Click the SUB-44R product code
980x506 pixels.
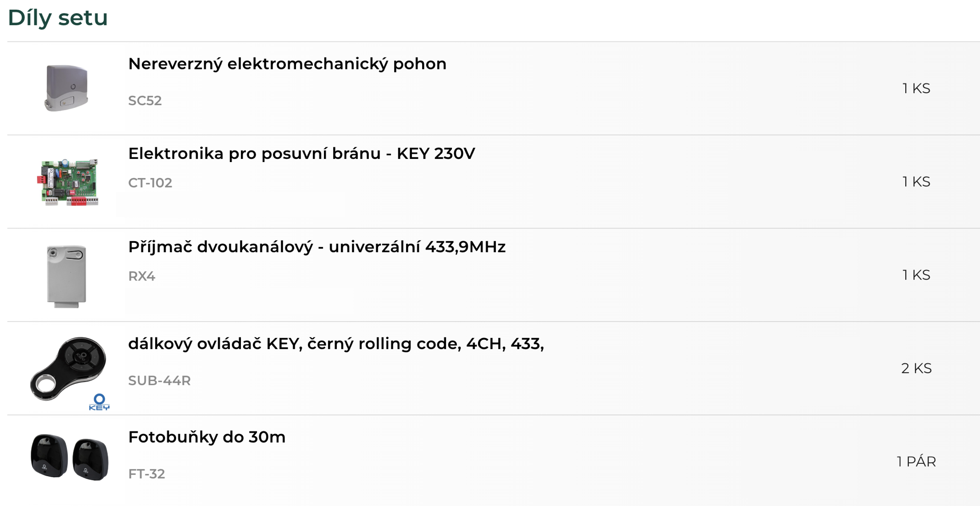[159, 381]
